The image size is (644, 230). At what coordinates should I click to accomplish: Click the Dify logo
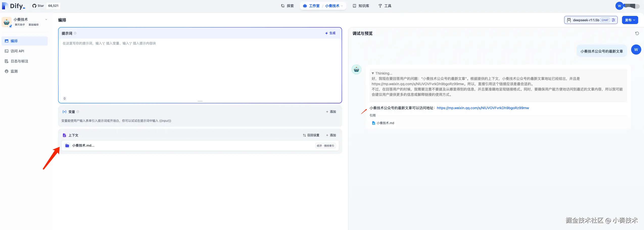click(14, 6)
